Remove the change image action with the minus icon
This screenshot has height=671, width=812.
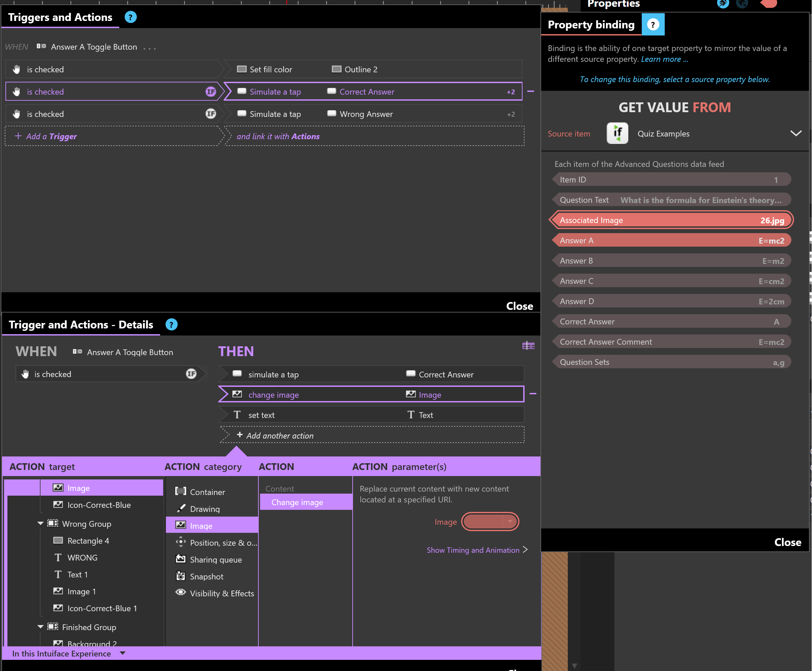pyautogui.click(x=533, y=394)
